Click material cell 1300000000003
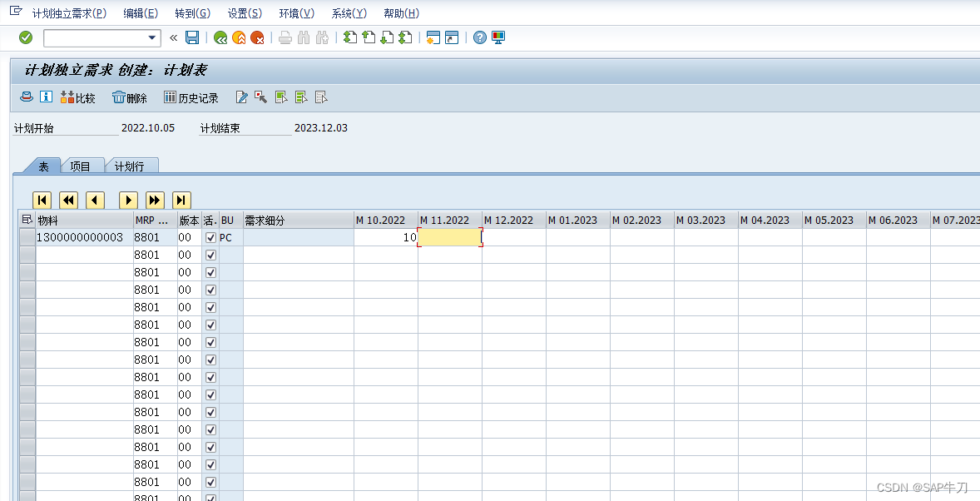This screenshot has height=501, width=980. point(84,238)
